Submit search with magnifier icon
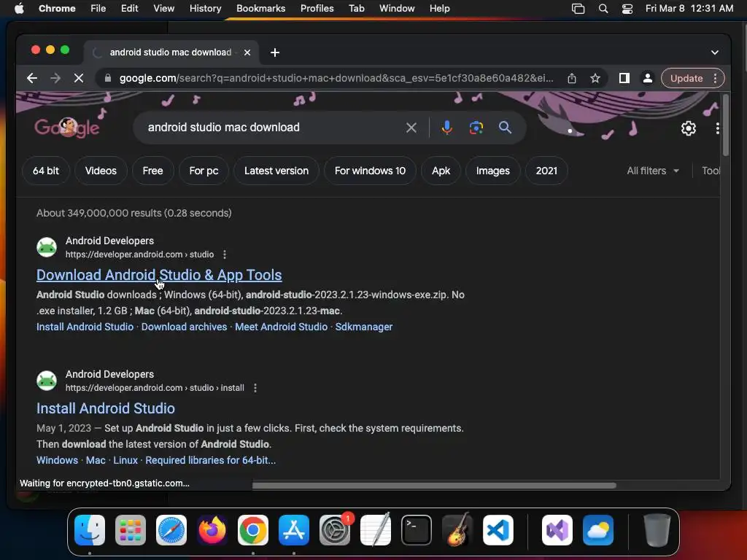 (505, 128)
